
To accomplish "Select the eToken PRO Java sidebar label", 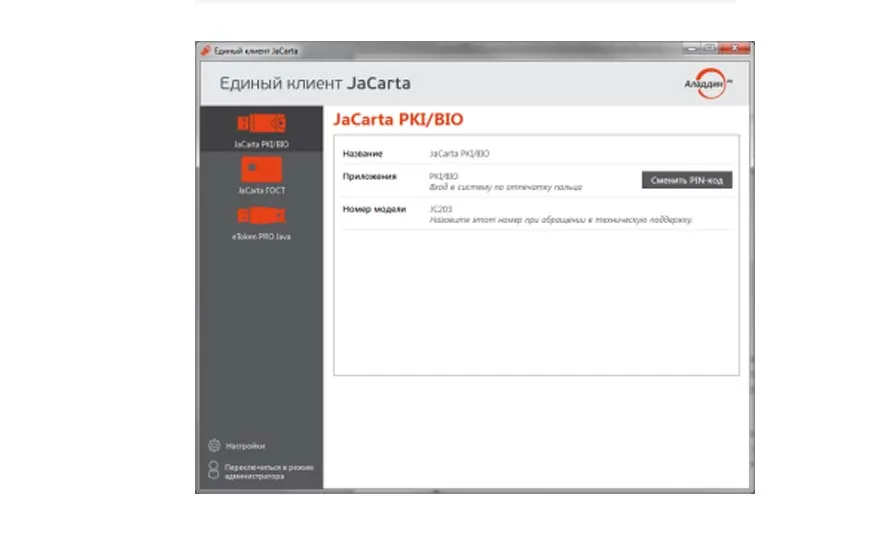I will pos(261,236).
